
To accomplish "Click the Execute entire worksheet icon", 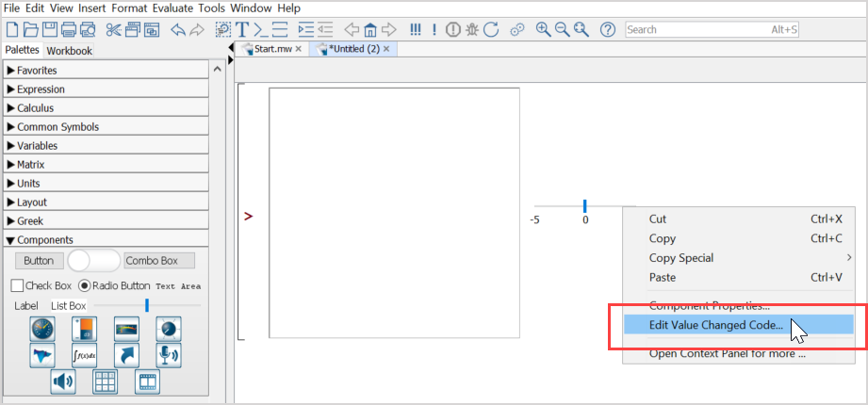I will point(415,29).
